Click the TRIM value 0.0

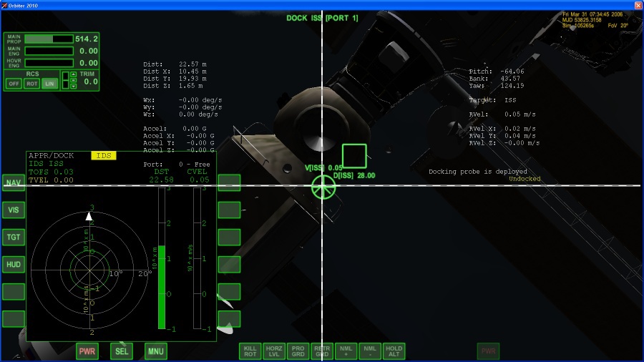91,82
